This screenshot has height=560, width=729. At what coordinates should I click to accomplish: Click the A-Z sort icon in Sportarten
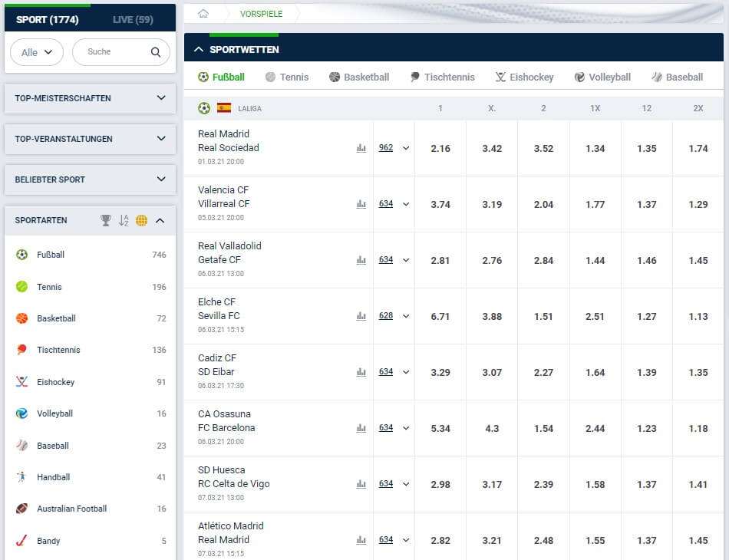point(124,220)
